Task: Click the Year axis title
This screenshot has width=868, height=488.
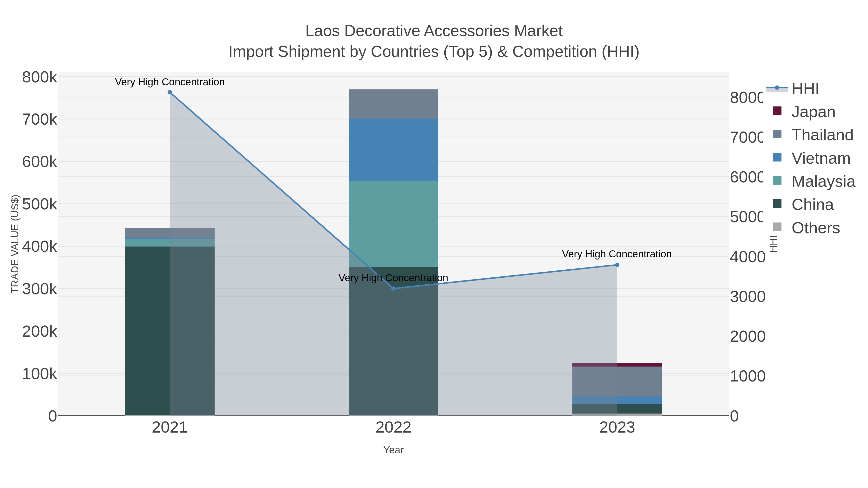Action: pyautogui.click(x=393, y=450)
